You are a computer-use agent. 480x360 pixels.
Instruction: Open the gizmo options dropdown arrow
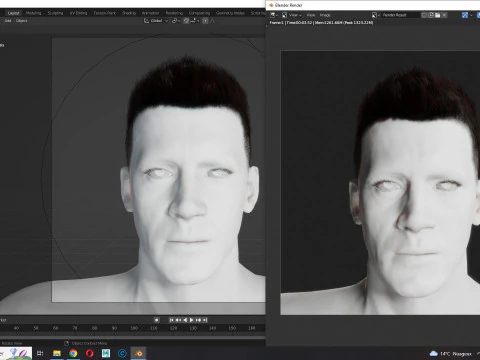click(471, 15)
